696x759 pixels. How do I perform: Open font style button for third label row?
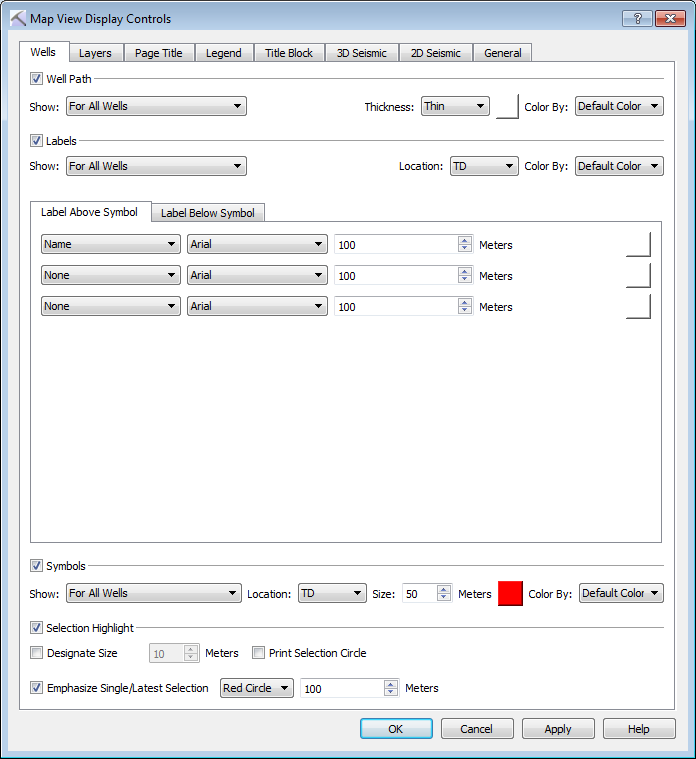pos(638,306)
